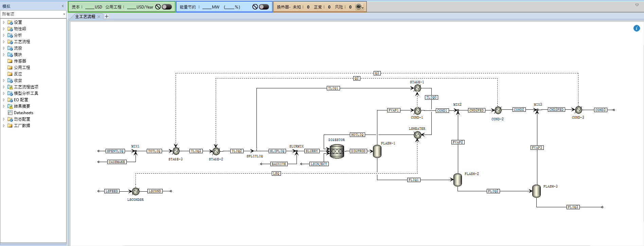Click the 结果摘要 warning folder icon
The height and width of the screenshot is (246, 644).
pos(10,106)
